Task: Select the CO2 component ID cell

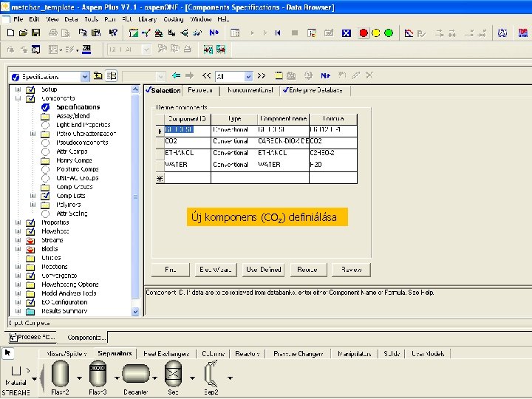Action: (x=187, y=140)
